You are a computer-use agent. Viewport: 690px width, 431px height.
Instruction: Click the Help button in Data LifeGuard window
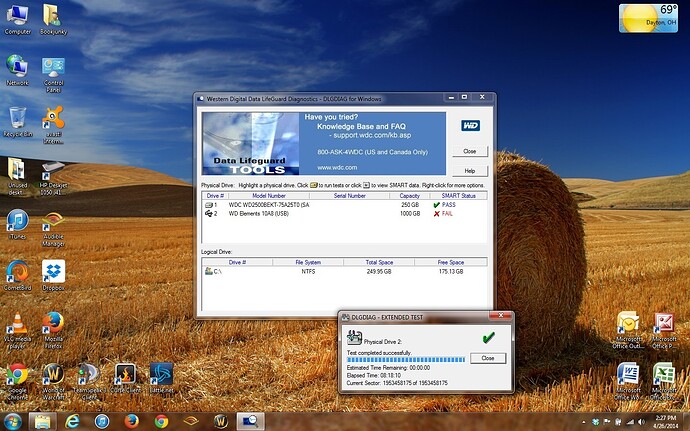(x=470, y=171)
